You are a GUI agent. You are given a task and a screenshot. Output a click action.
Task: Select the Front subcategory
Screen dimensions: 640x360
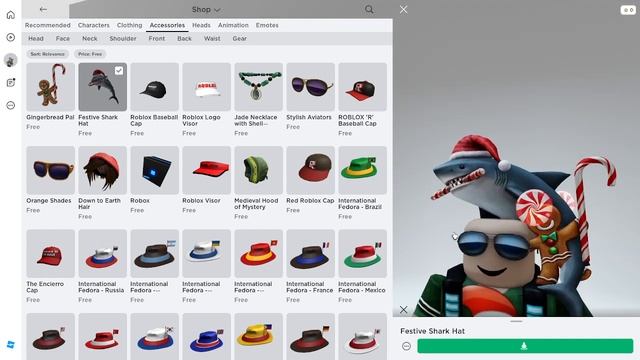click(157, 38)
